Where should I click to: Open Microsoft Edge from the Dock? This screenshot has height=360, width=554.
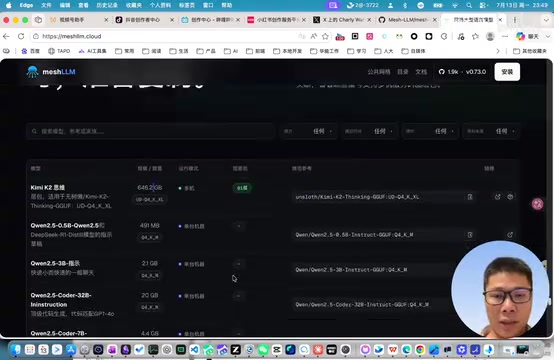tap(406, 350)
